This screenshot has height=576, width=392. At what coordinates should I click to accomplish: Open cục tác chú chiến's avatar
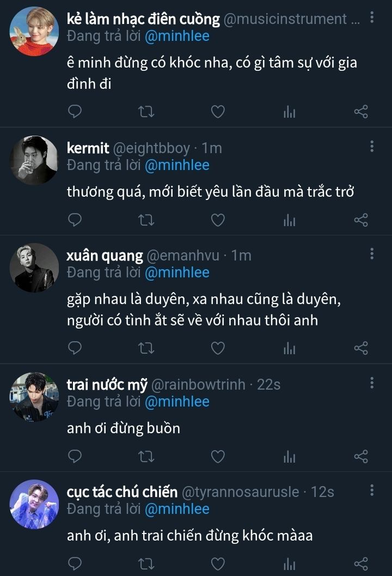pyautogui.click(x=34, y=504)
